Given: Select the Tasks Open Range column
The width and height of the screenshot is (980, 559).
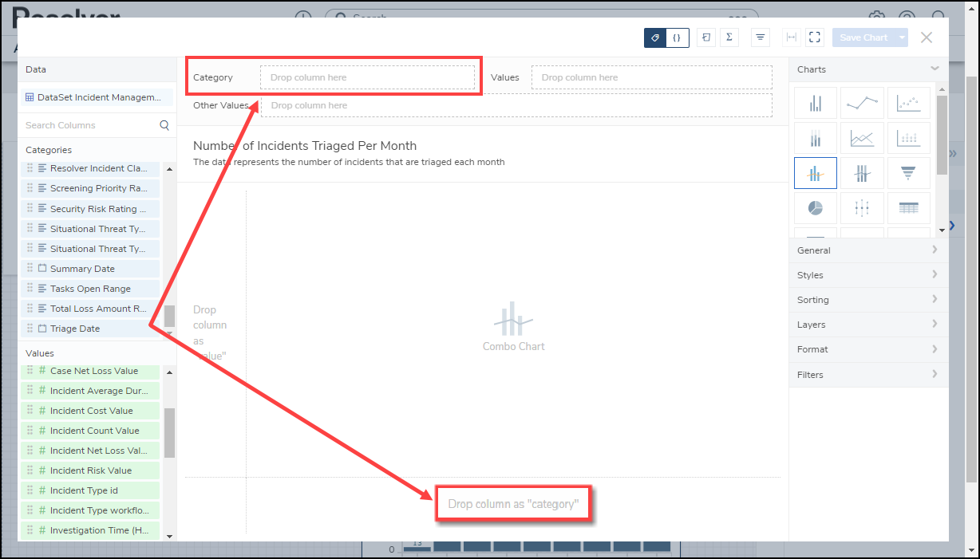Looking at the screenshot, I should tap(90, 289).
